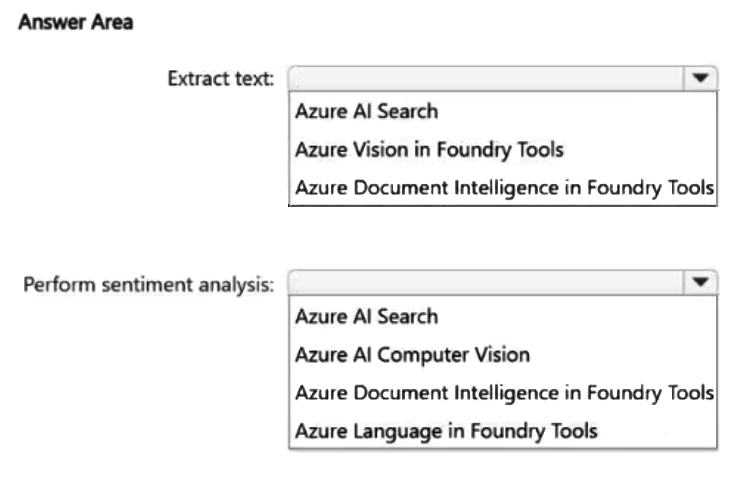Select Azure Vision in Foundry Tools option
The height and width of the screenshot is (483, 749).
tap(429, 150)
